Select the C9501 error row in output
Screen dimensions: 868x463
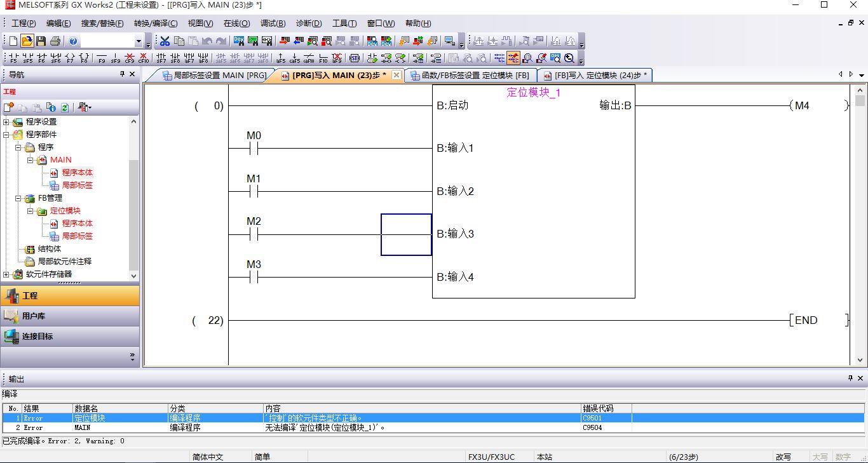(318, 418)
